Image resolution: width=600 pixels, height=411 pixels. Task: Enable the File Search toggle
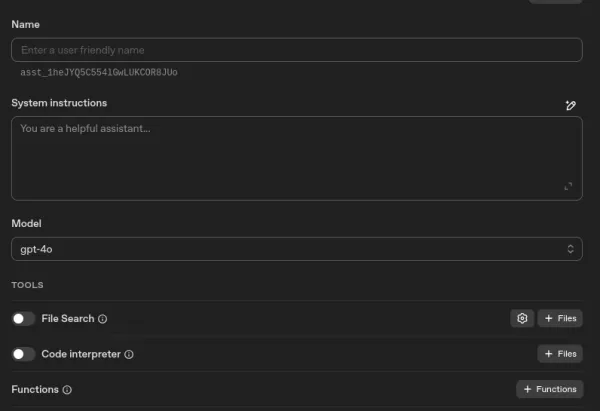pos(23,319)
